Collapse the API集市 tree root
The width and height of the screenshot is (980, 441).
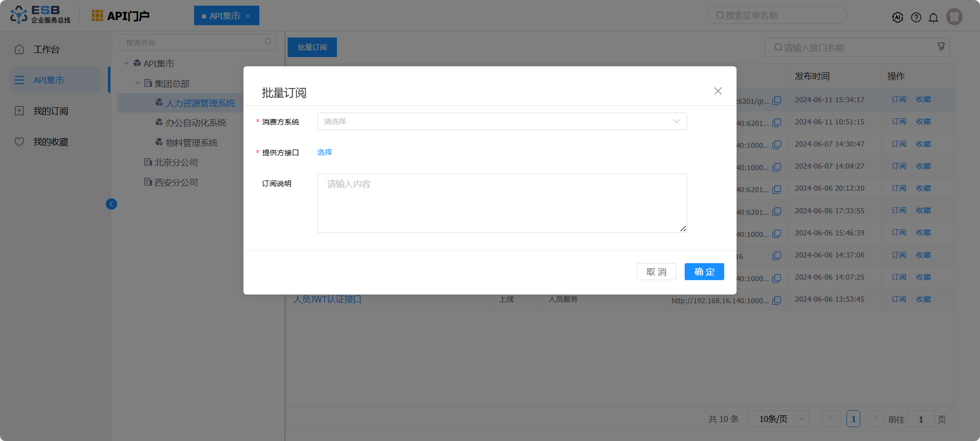click(x=126, y=64)
